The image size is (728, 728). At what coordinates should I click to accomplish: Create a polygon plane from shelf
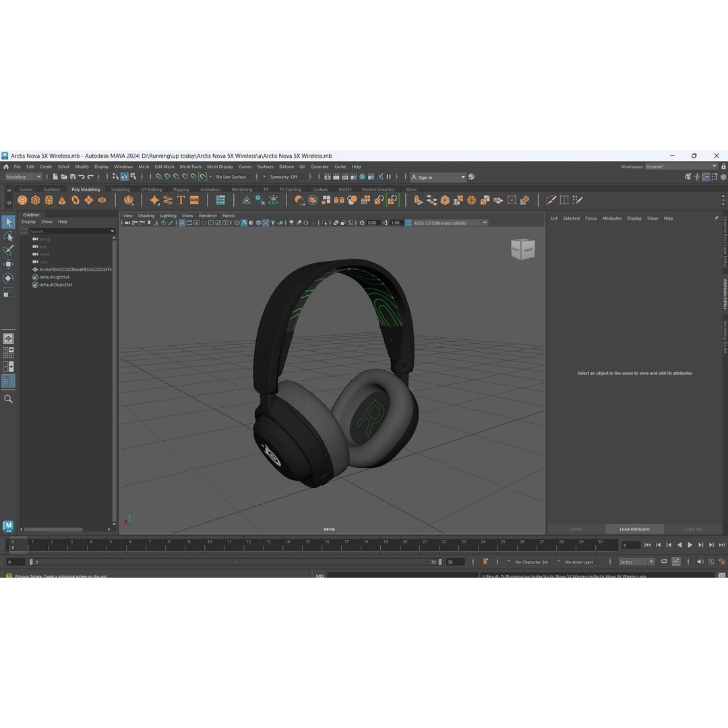89,200
